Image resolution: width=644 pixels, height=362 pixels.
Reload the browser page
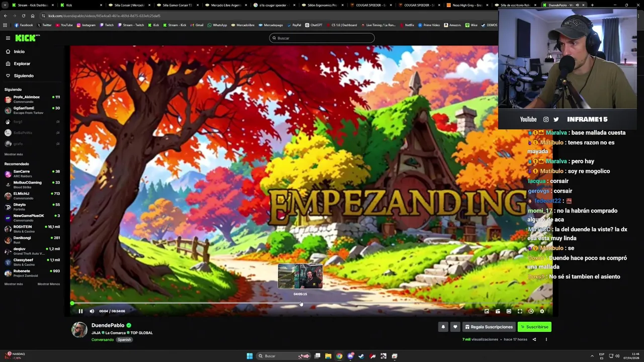23,16
